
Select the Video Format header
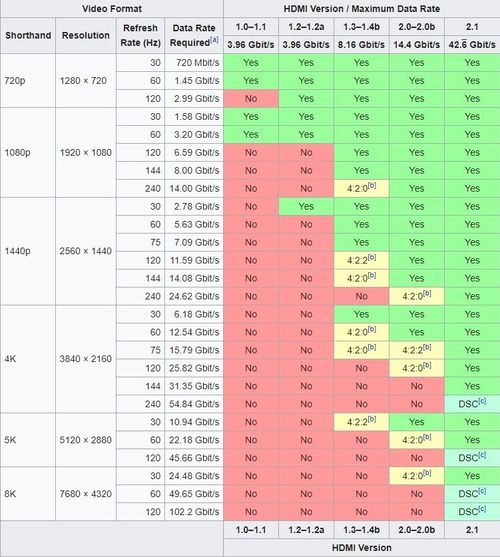point(112,9)
